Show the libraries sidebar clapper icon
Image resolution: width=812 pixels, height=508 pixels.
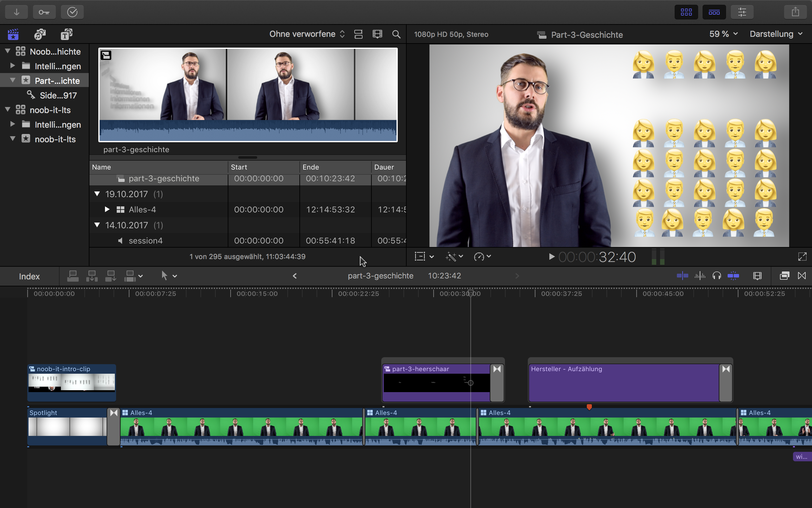tap(13, 34)
